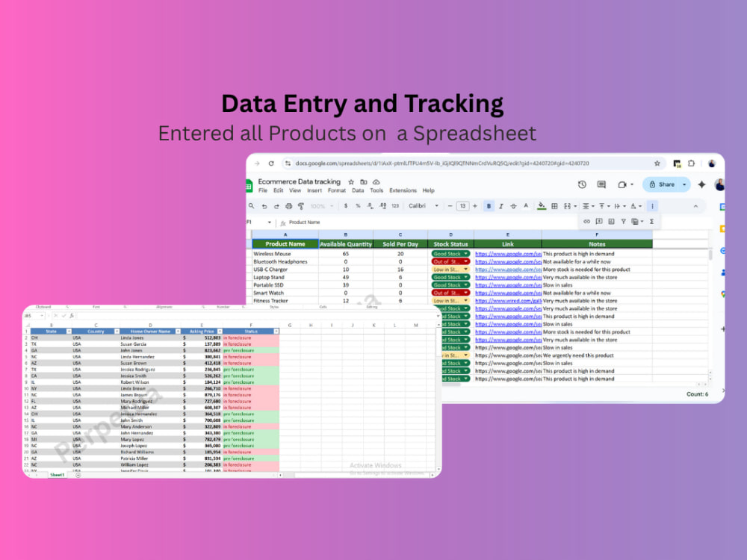Open the text color picker
Screen dimensions: 747x560
click(x=526, y=206)
